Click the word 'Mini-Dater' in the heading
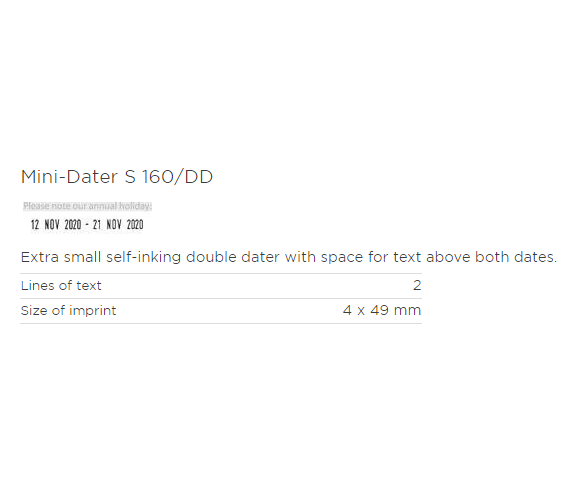 point(69,177)
